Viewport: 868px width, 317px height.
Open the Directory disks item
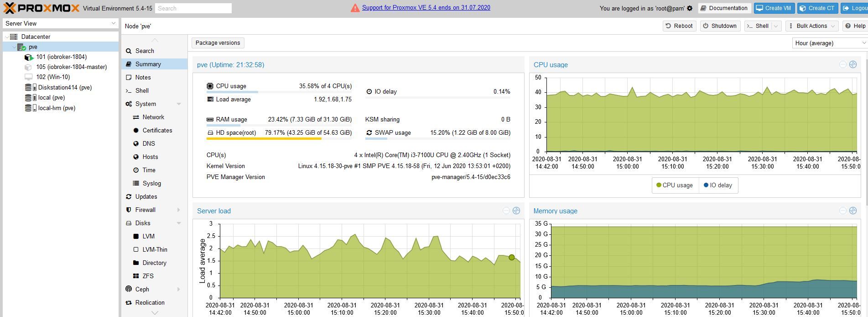[x=154, y=263]
